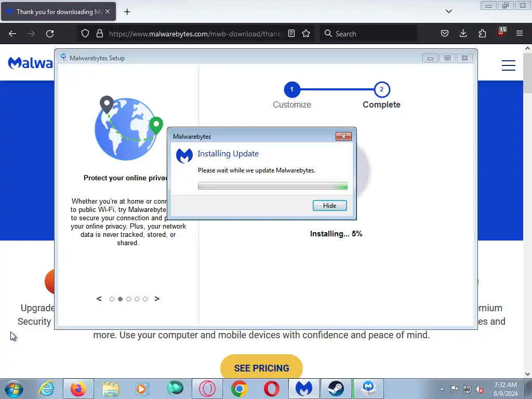This screenshot has width=532, height=399.
Task: Click the scrollbar down arrow
Action: 527,374
